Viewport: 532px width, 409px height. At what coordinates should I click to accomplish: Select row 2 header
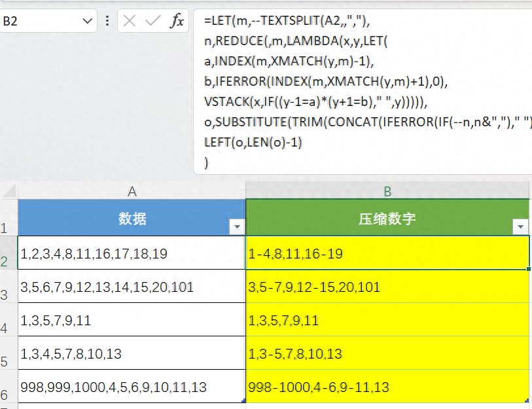[x=9, y=253]
